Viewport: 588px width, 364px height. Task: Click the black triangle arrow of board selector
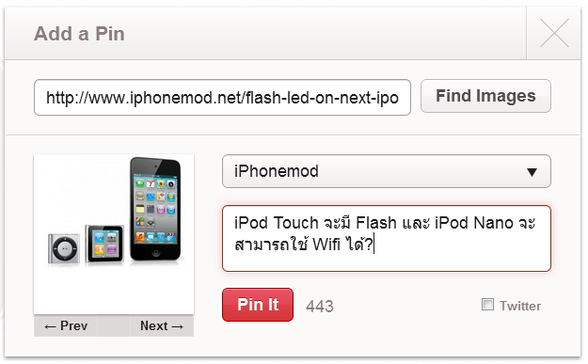[532, 172]
